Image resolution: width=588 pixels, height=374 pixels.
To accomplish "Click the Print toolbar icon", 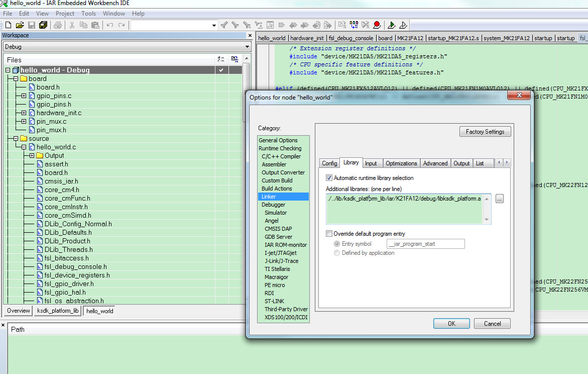I will tap(58, 25).
